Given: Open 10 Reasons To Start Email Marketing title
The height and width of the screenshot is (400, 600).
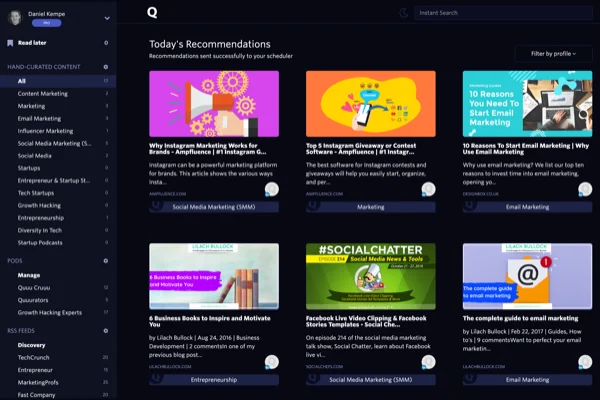Looking at the screenshot, I should (x=526, y=149).
